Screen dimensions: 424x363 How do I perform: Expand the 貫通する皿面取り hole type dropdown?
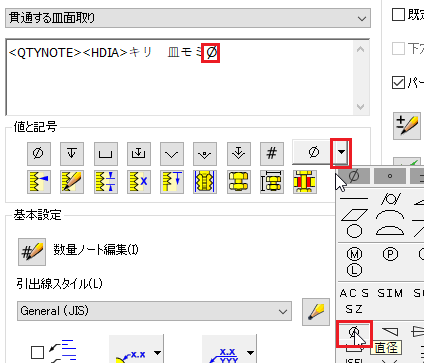pyautogui.click(x=362, y=18)
